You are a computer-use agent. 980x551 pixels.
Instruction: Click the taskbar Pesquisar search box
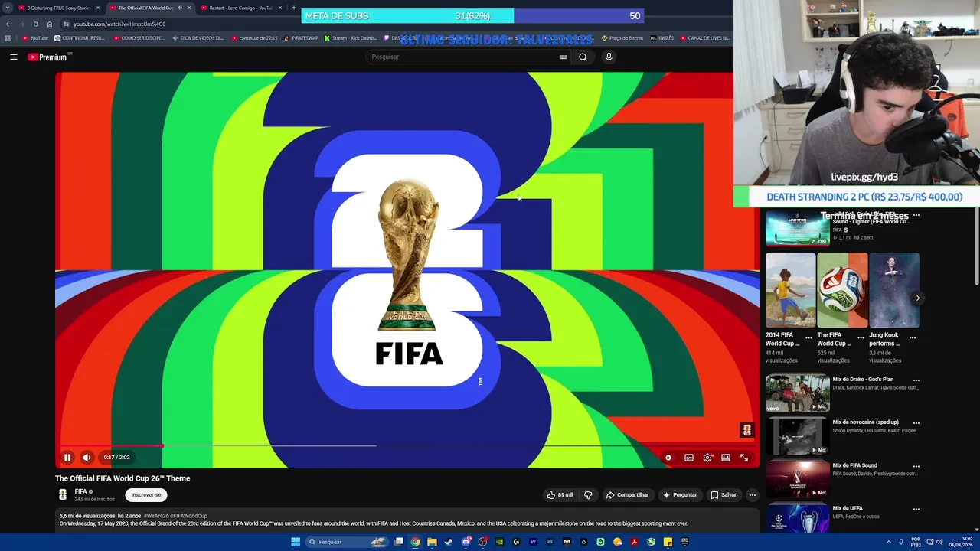click(x=348, y=542)
